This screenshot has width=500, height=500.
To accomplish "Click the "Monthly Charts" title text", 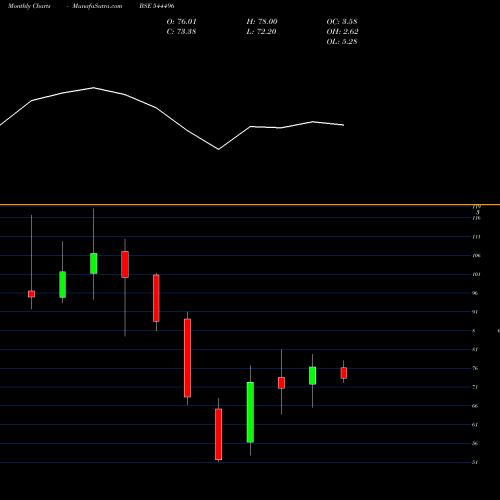I will point(29,6).
